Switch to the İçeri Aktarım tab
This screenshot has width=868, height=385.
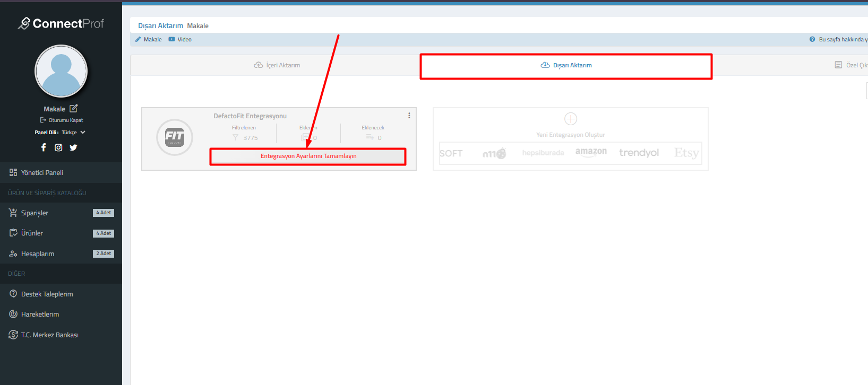tap(277, 65)
